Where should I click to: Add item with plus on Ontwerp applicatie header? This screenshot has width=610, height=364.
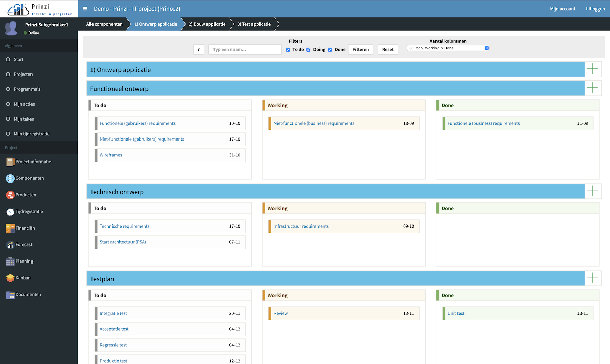(x=592, y=69)
